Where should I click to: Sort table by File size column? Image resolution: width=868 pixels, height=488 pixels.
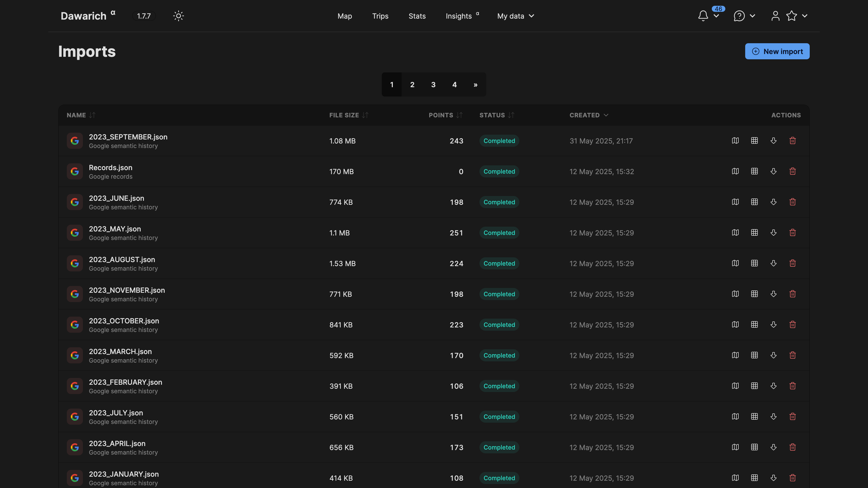[x=349, y=115]
